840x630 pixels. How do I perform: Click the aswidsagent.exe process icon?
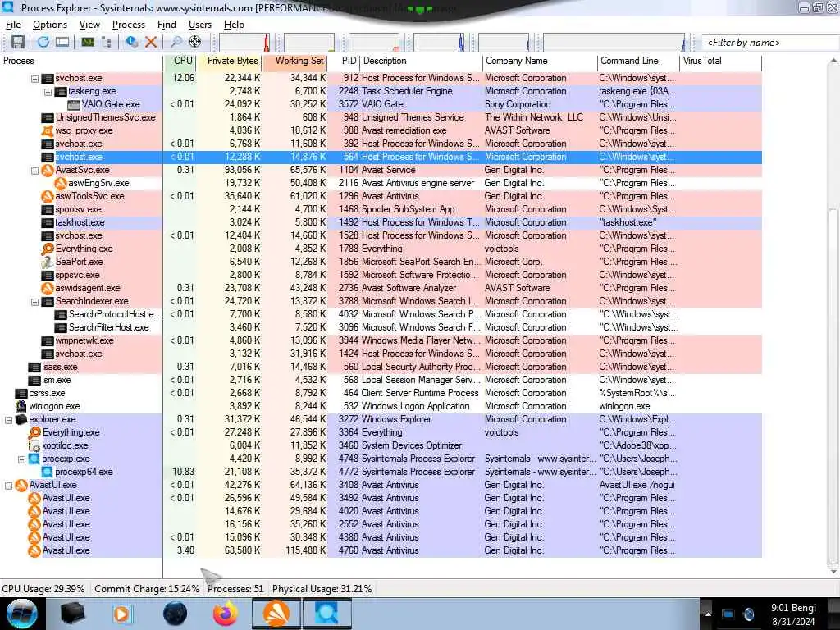(48, 288)
